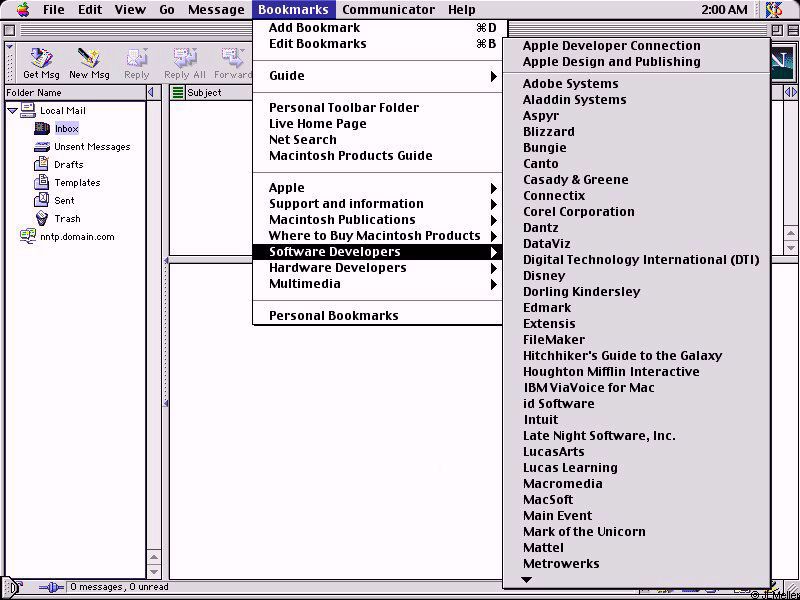Screen dimensions: 800x600
Task: Click the Drafts folder icon
Action: pyautogui.click(x=41, y=164)
